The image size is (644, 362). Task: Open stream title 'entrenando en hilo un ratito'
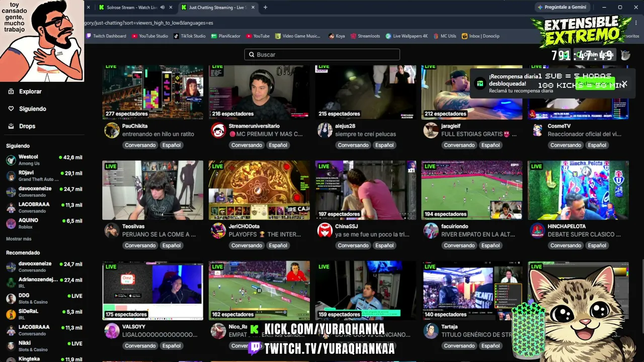point(158,134)
